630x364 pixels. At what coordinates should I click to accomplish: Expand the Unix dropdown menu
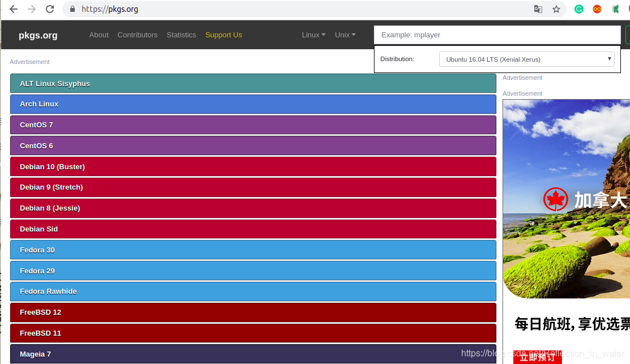(x=345, y=35)
